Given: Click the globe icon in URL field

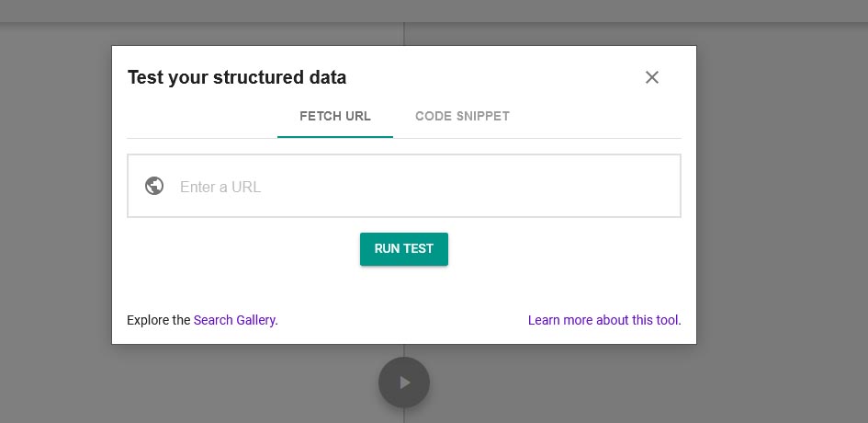Looking at the screenshot, I should coord(154,186).
